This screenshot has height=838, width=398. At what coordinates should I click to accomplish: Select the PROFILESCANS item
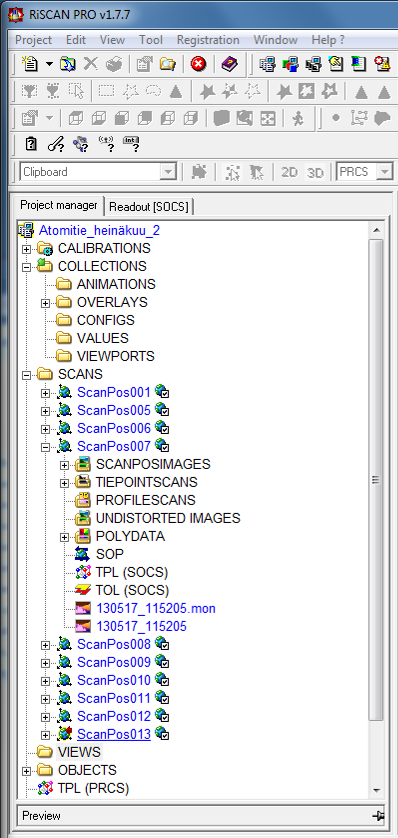(x=146, y=500)
